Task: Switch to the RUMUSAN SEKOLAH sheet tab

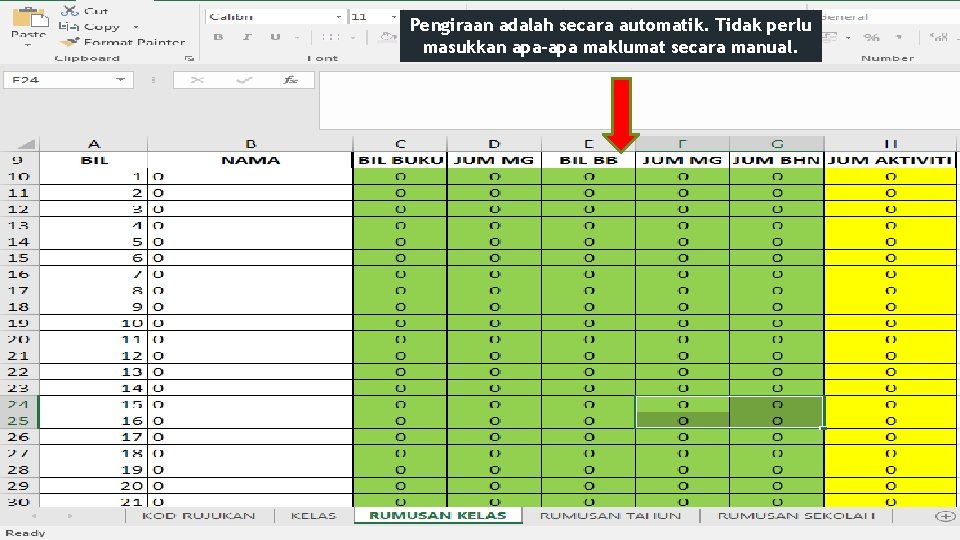Action: coord(797,516)
